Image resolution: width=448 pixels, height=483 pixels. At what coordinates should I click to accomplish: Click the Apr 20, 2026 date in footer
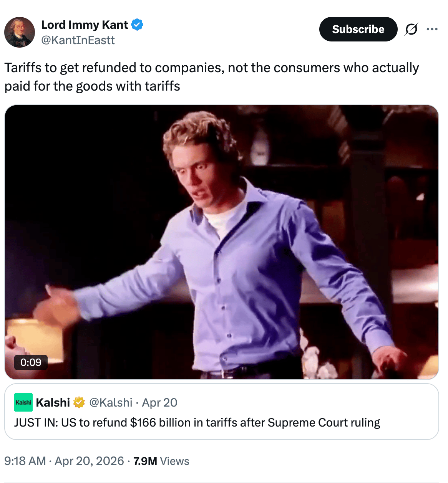click(x=90, y=461)
